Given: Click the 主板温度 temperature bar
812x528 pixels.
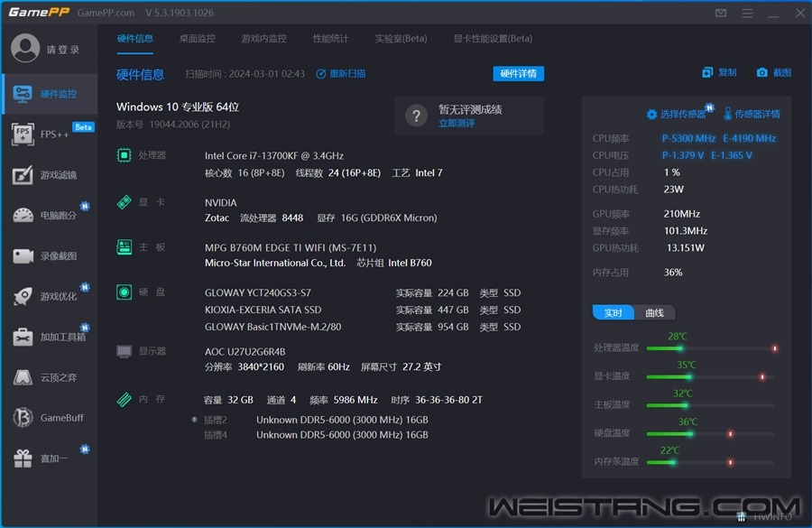Looking at the screenshot, I should (x=712, y=405).
